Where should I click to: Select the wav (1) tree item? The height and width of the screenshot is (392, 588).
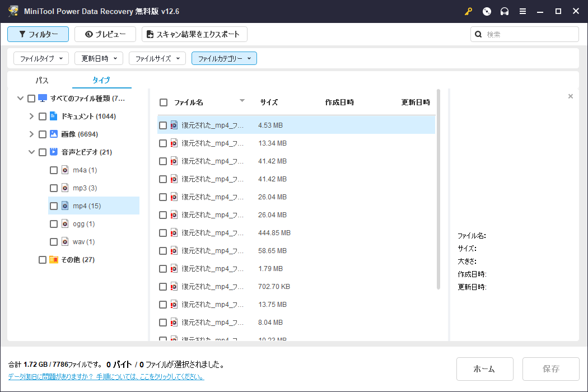point(83,241)
